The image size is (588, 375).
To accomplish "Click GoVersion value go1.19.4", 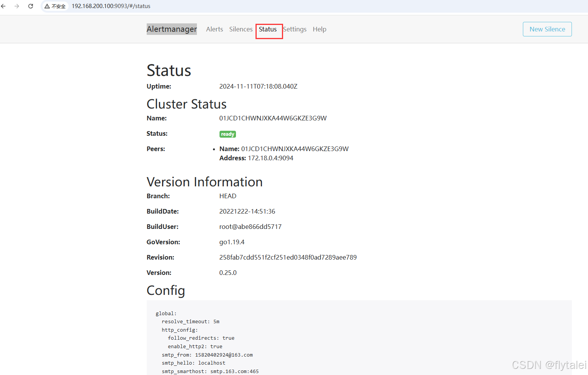I will 232,242.
